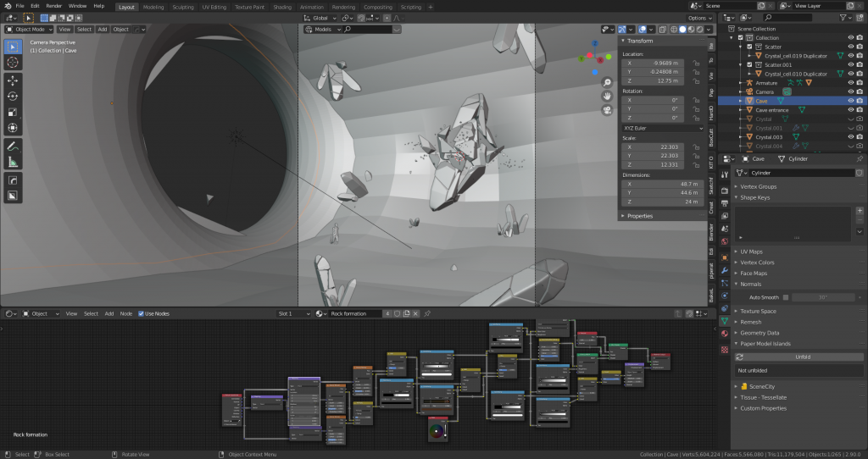Viewport: 868px width, 459px height.
Task: Switch to Wireframe viewport shading
Action: point(674,30)
